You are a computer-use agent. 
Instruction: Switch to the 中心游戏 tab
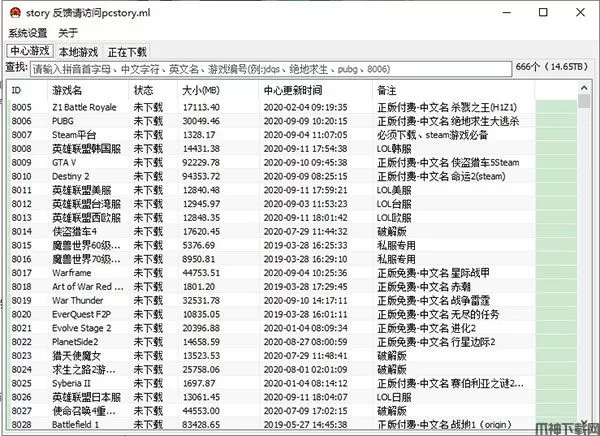[x=30, y=51]
